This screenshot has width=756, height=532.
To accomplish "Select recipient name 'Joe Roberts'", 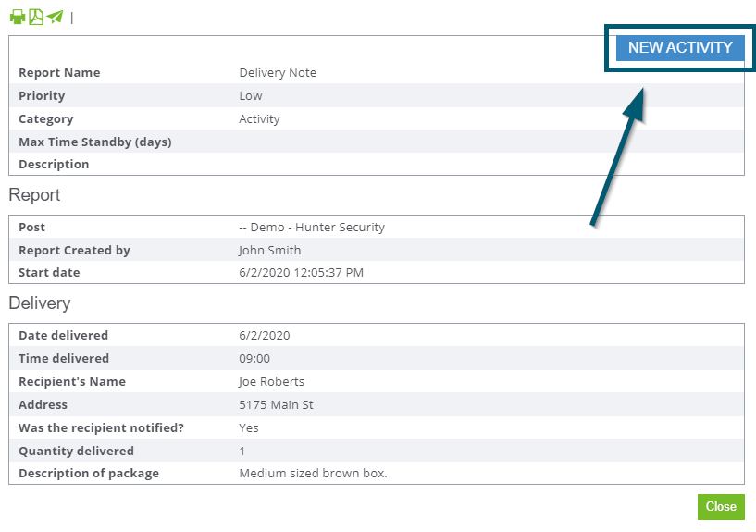I will tap(271, 381).
